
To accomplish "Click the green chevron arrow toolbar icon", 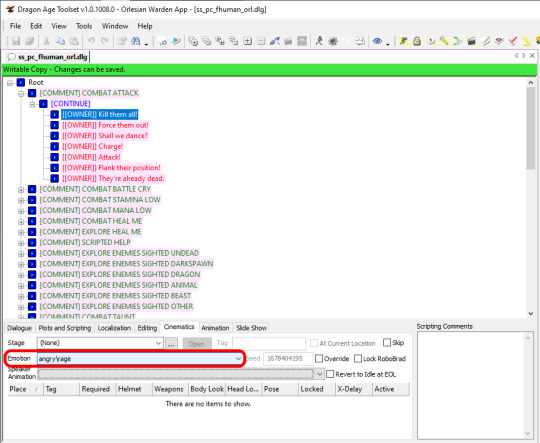I will (x=457, y=41).
